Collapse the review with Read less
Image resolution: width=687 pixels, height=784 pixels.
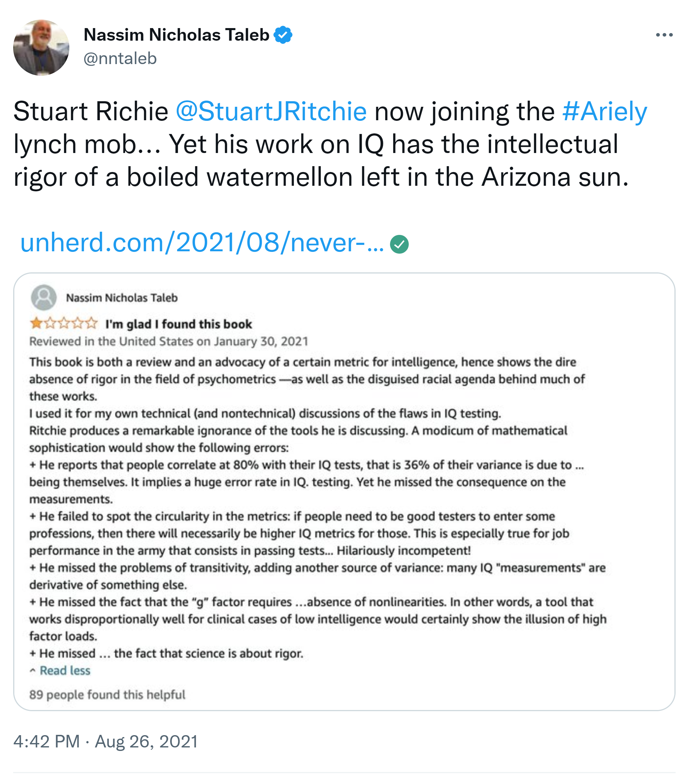(x=64, y=670)
